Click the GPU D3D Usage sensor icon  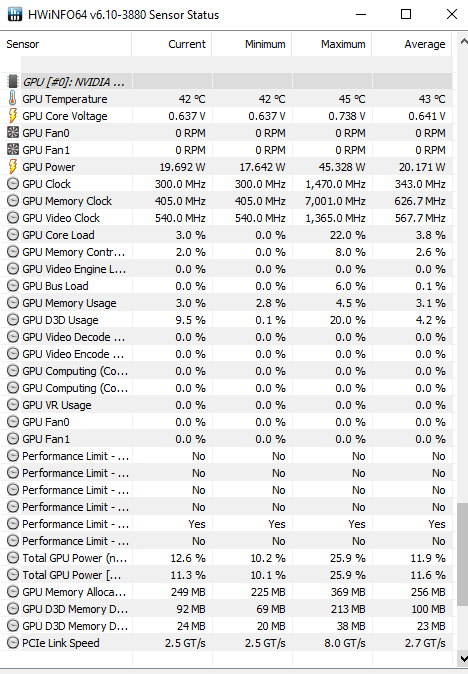click(13, 320)
